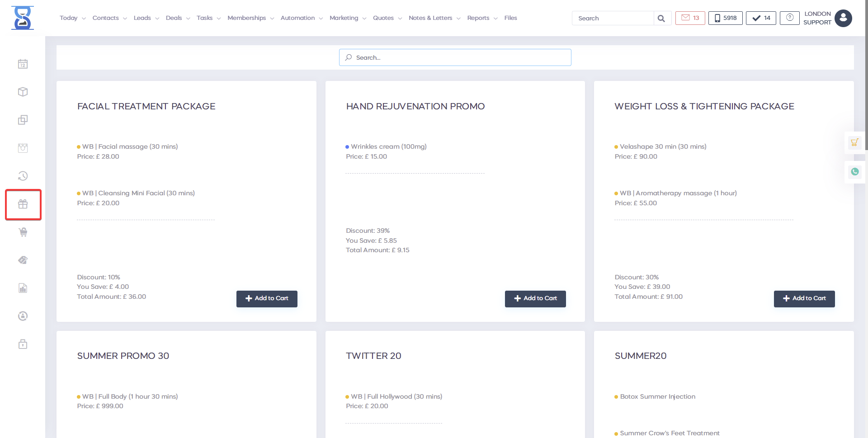Open the shopping cart sidebar icon
The width and height of the screenshot is (868, 438).
click(x=23, y=232)
